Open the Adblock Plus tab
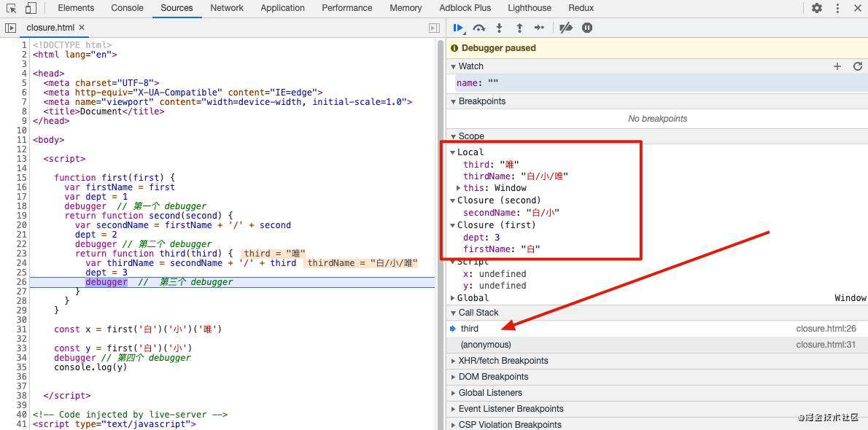Screen dimensions: 868x430 click(x=465, y=8)
